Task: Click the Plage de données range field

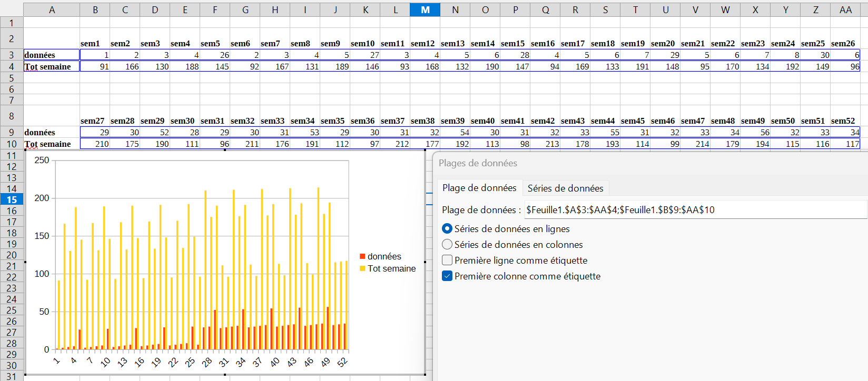Action: point(694,210)
